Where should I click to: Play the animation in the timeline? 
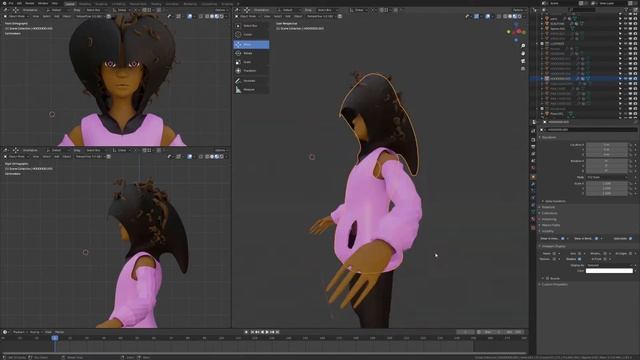pyautogui.click(x=267, y=332)
